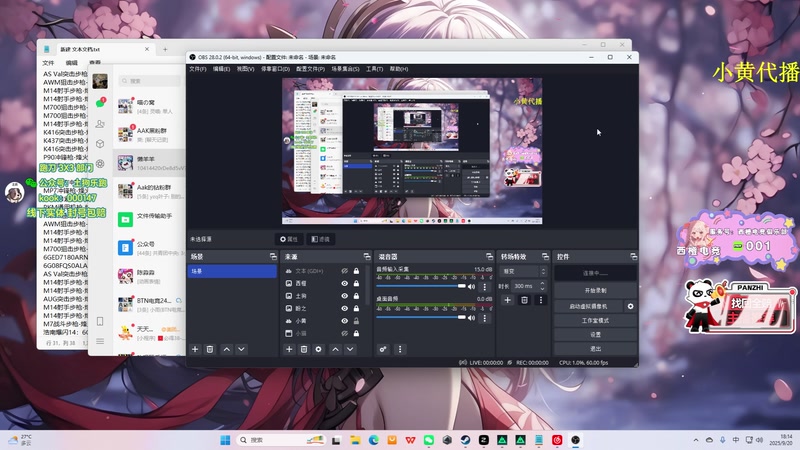The width and height of the screenshot is (800, 450).
Task: Undock the 来源 panel with float icon
Action: (x=367, y=257)
